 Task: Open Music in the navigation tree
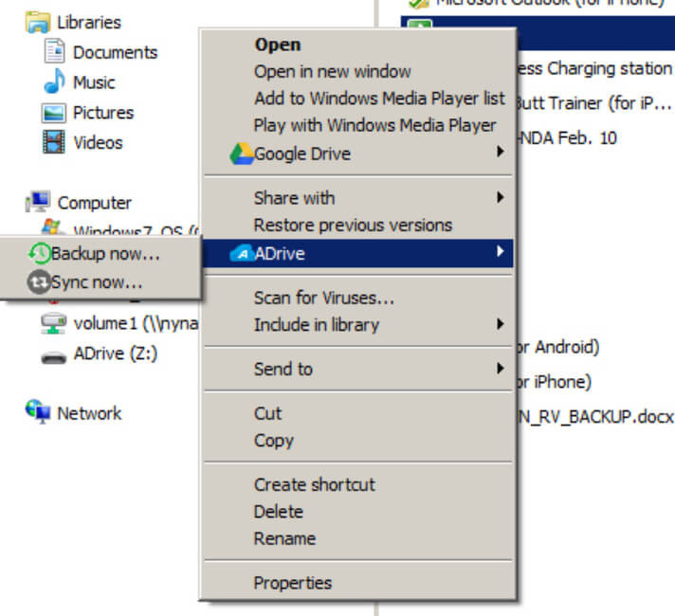coord(94,82)
